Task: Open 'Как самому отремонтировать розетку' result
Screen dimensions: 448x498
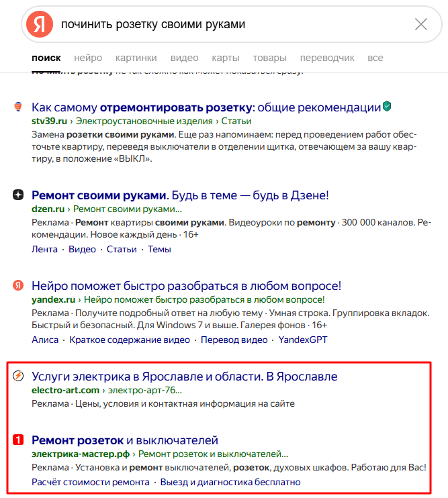Action: coord(206,107)
